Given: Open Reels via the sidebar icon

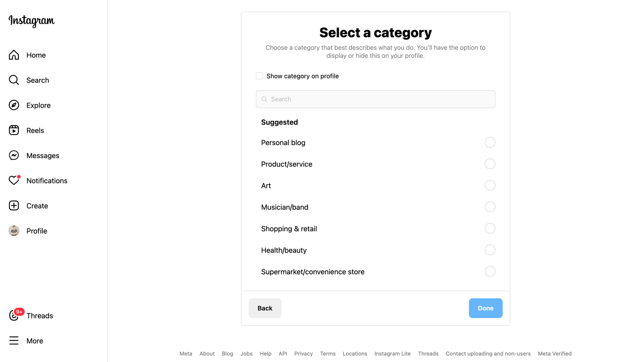Looking at the screenshot, I should pos(14,130).
